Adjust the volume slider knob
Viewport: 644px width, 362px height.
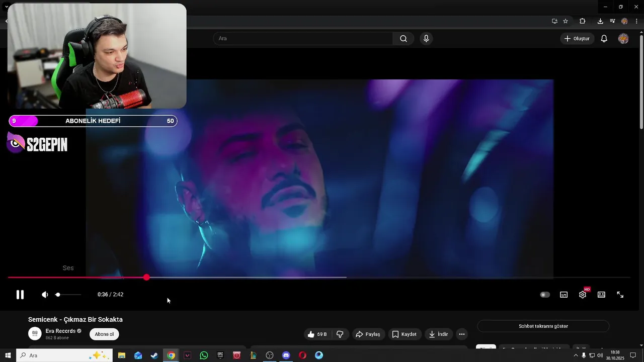coord(58,295)
